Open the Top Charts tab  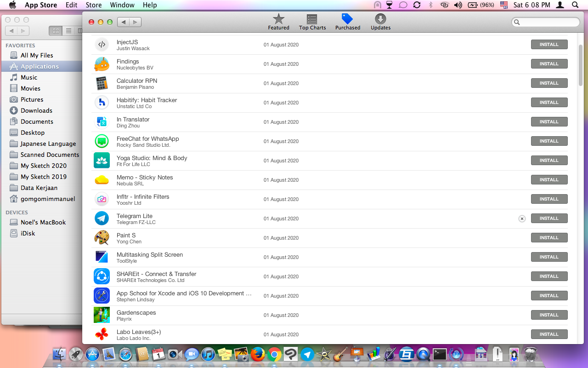(312, 22)
